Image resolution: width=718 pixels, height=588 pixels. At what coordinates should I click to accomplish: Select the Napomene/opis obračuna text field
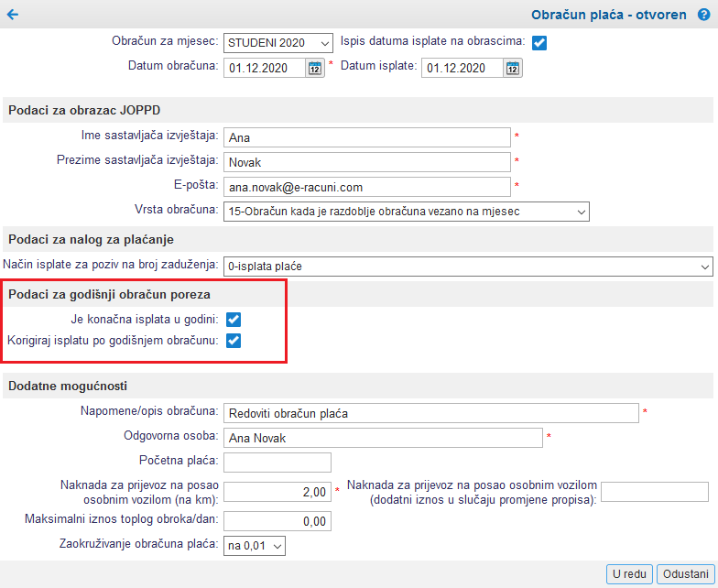tap(430, 413)
